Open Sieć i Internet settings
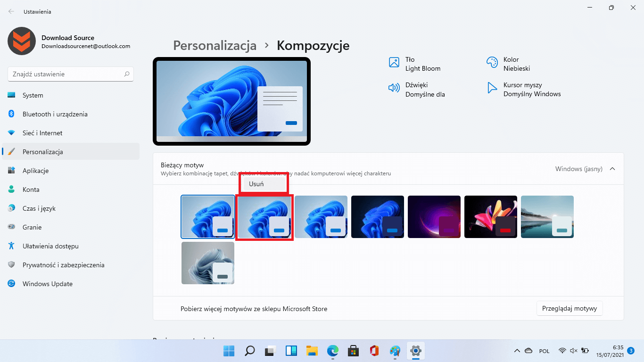644x362 pixels. 71,133
